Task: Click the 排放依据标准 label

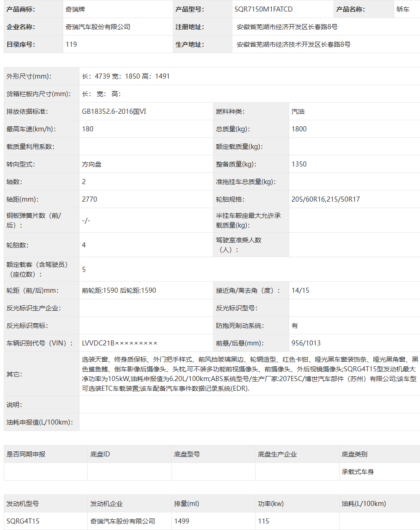Action: pos(27,111)
